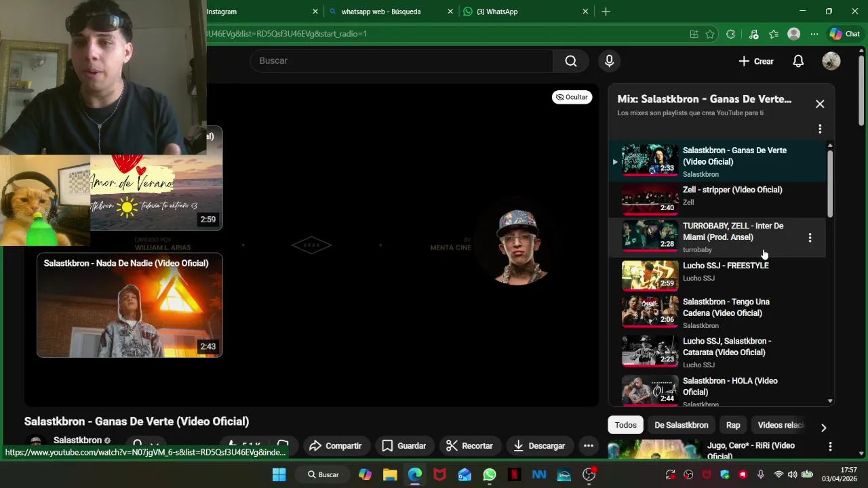Image resolution: width=868 pixels, height=488 pixels.
Task: Add page to favorites star icon
Action: click(x=710, y=34)
